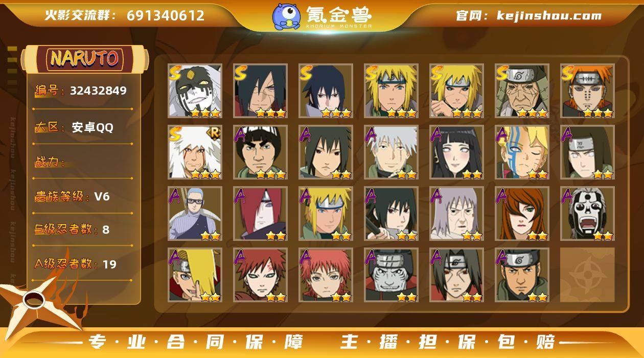Click the Mei Terumi auburn-haired portrait
The image size is (644, 358).
522,214
